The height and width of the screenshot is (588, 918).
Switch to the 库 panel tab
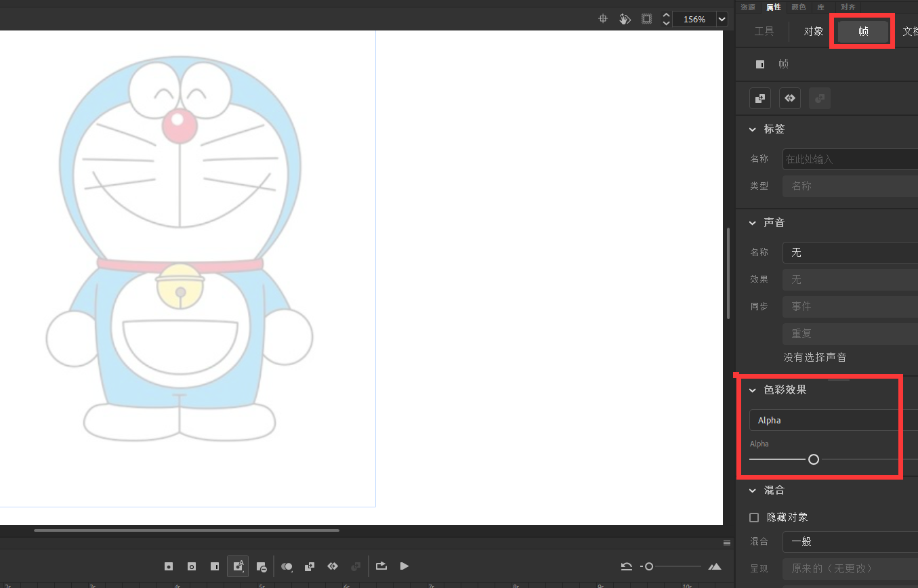point(820,7)
